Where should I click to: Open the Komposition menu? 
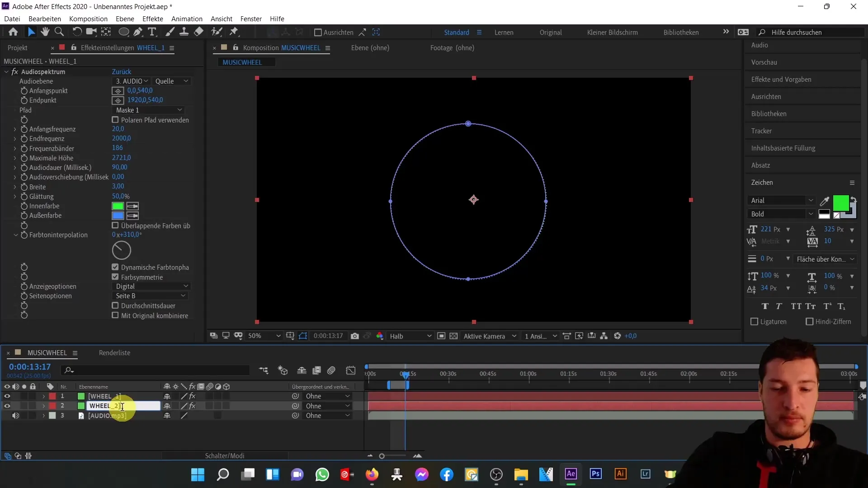click(88, 19)
